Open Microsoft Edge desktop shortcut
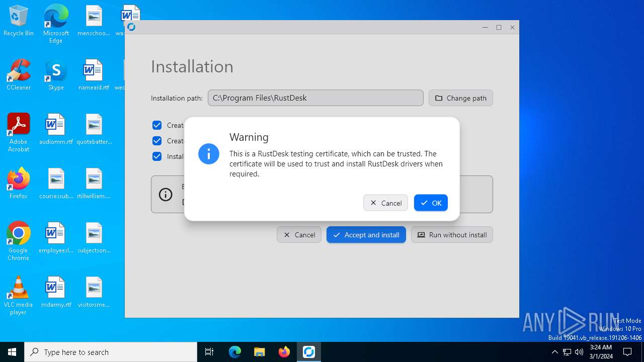The width and height of the screenshot is (644, 362). tap(56, 24)
